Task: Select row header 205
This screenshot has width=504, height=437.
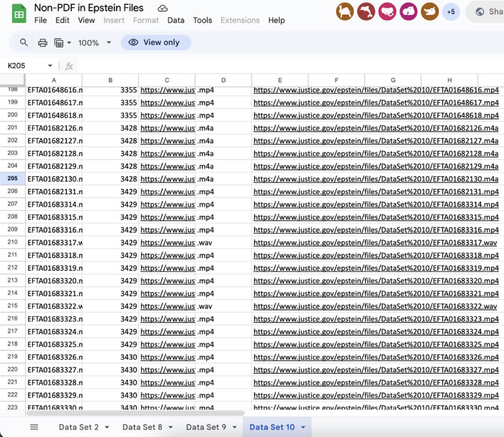Action: tap(13, 179)
